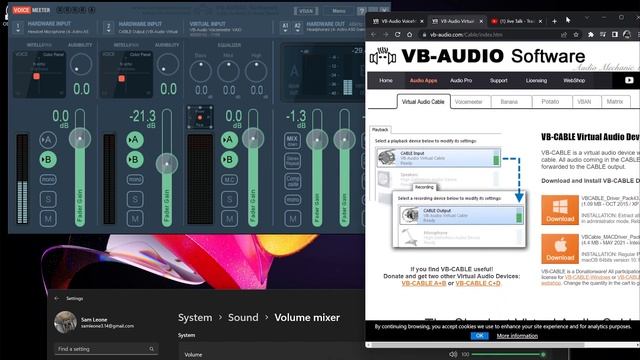This screenshot has width=640, height=360.
Task: Bookmark this page with the star icon
Action: (576, 35)
